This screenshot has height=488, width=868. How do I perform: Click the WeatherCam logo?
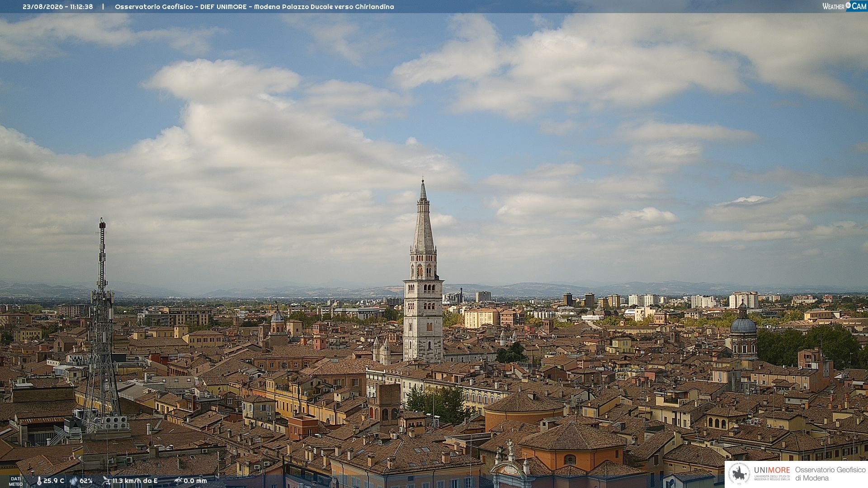pos(844,6)
